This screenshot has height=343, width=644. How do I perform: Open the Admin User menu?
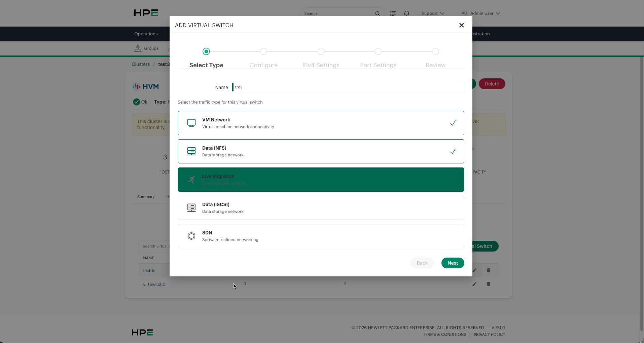pos(480,13)
